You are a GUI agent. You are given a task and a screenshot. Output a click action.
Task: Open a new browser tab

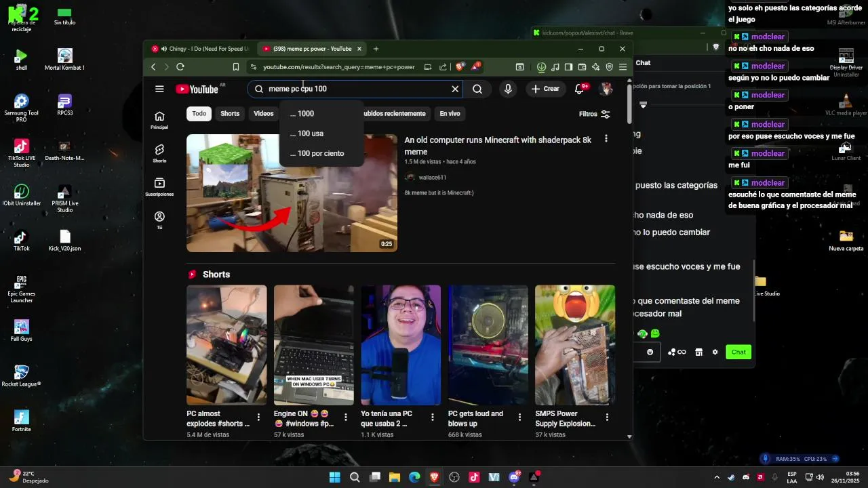pos(376,49)
